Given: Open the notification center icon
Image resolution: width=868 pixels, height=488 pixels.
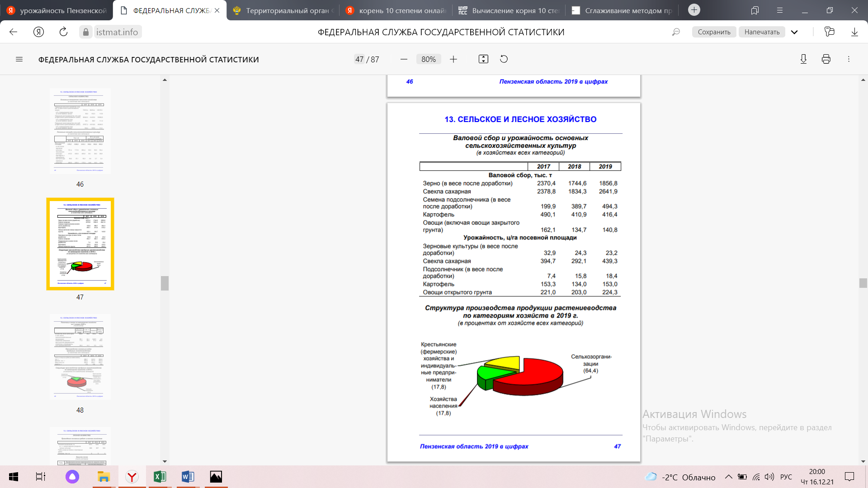Looking at the screenshot, I should coord(849,477).
